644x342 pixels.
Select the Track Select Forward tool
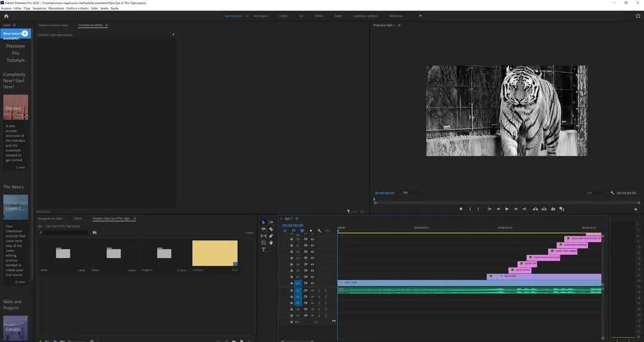[x=271, y=222]
